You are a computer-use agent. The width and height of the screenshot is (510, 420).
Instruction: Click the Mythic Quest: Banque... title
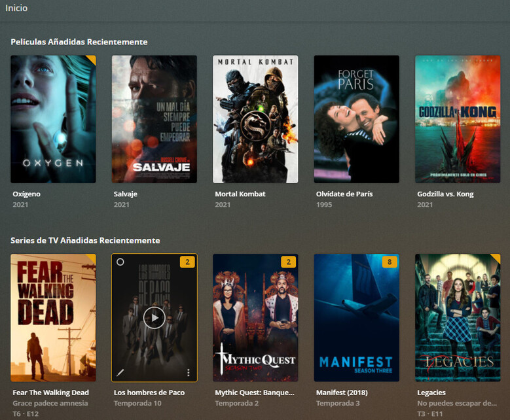(255, 393)
